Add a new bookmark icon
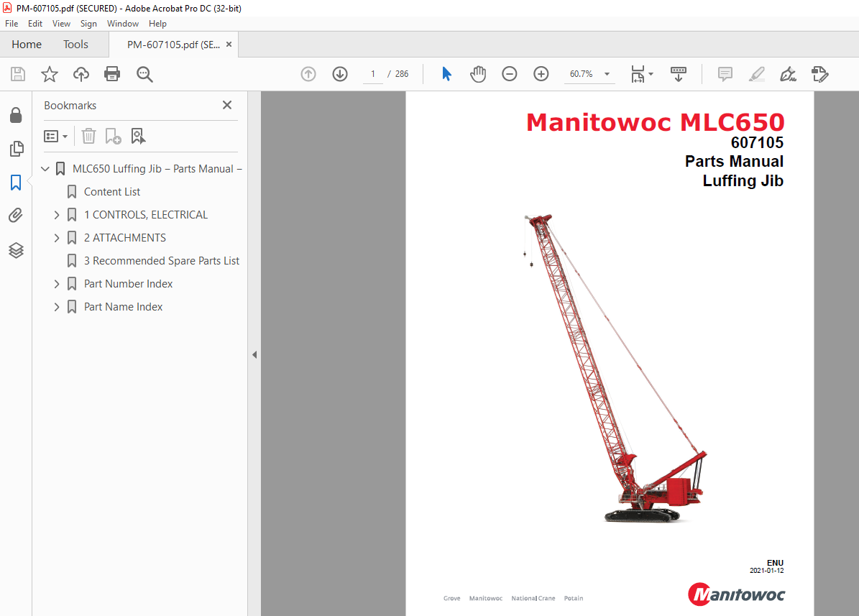 point(113,136)
